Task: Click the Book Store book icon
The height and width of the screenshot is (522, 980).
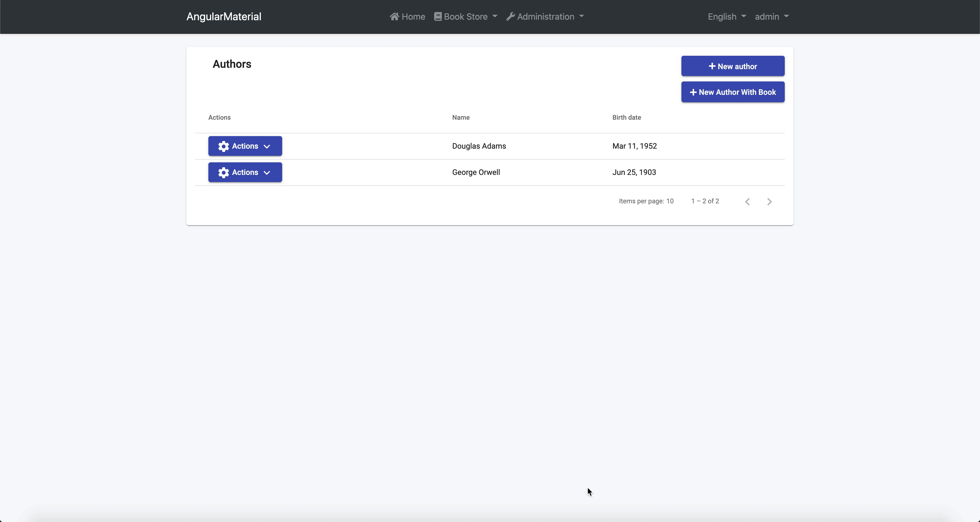Action: tap(438, 16)
